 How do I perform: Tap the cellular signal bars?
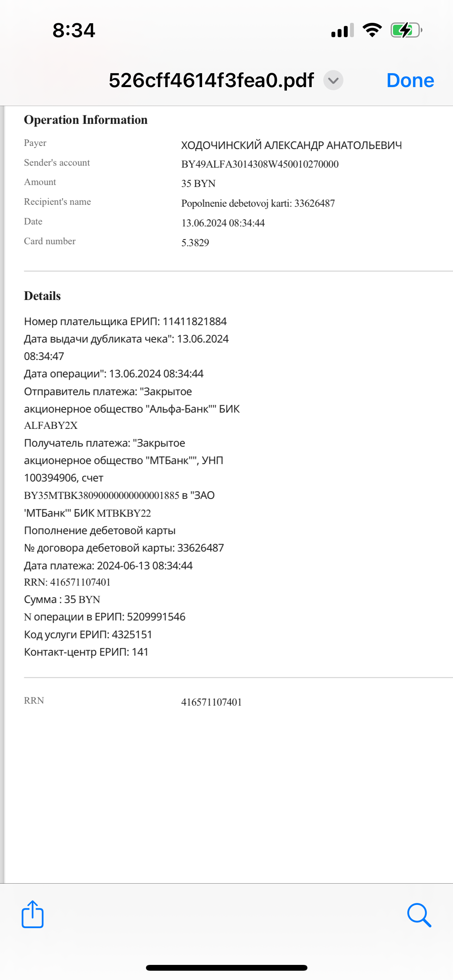(x=343, y=30)
